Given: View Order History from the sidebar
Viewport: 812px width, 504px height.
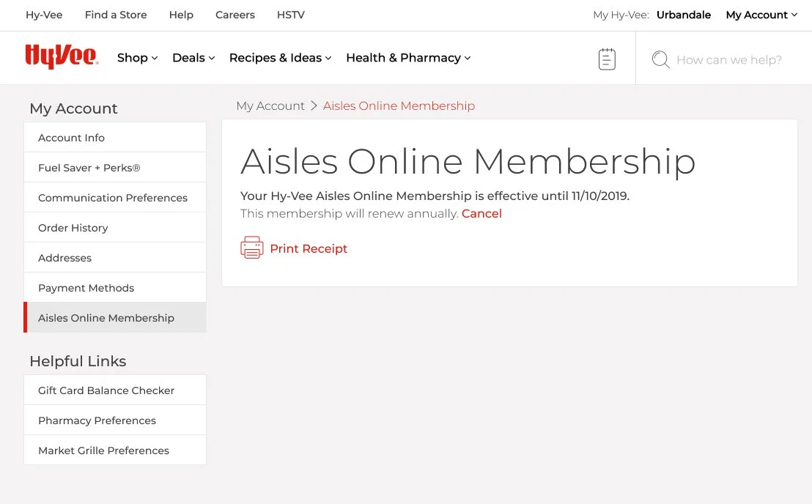Looking at the screenshot, I should [x=115, y=228].
